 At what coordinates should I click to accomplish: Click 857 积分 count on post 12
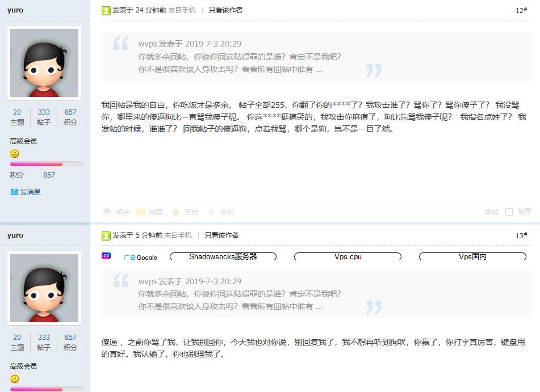click(x=70, y=117)
